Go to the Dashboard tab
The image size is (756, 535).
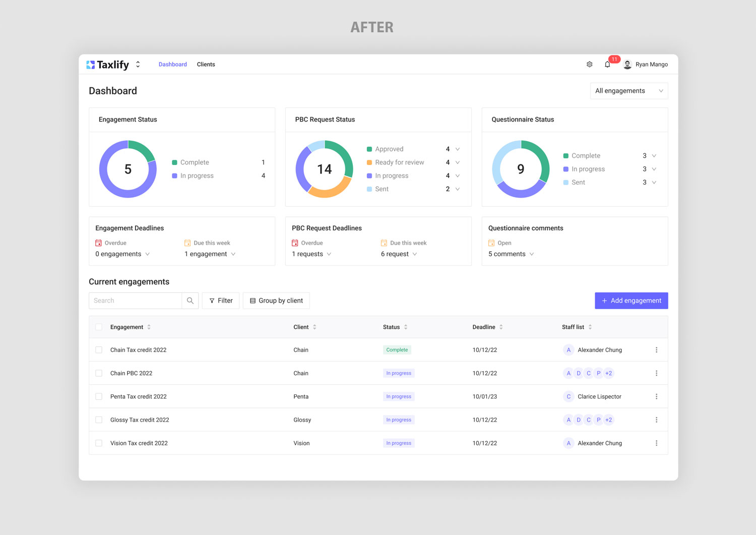172,65
